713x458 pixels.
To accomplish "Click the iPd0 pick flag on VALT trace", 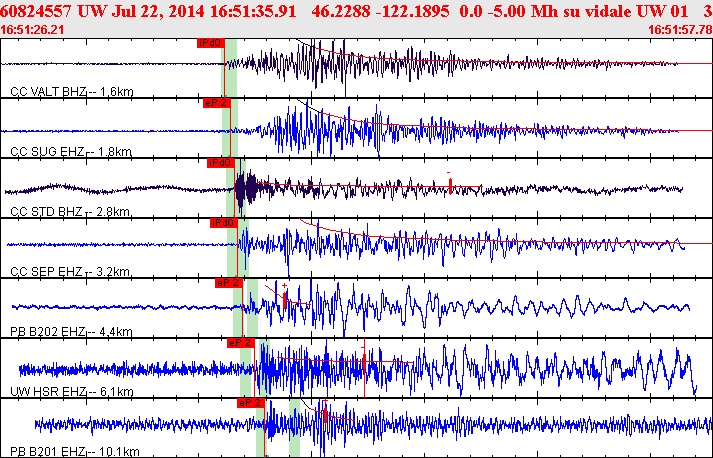I will click(x=211, y=43).
